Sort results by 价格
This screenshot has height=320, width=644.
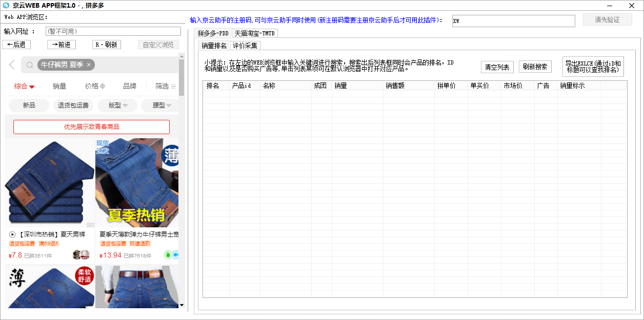95,86
